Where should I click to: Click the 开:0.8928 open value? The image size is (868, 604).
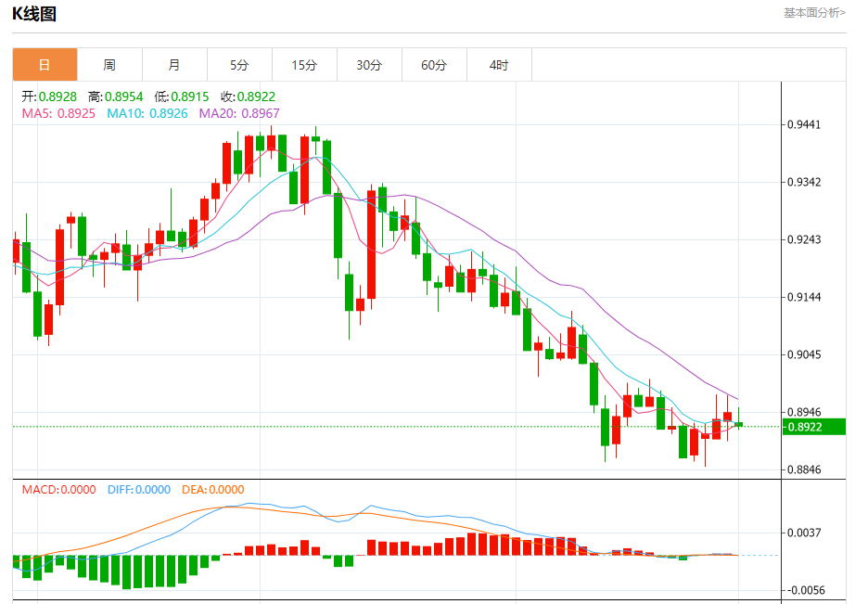[x=49, y=96]
